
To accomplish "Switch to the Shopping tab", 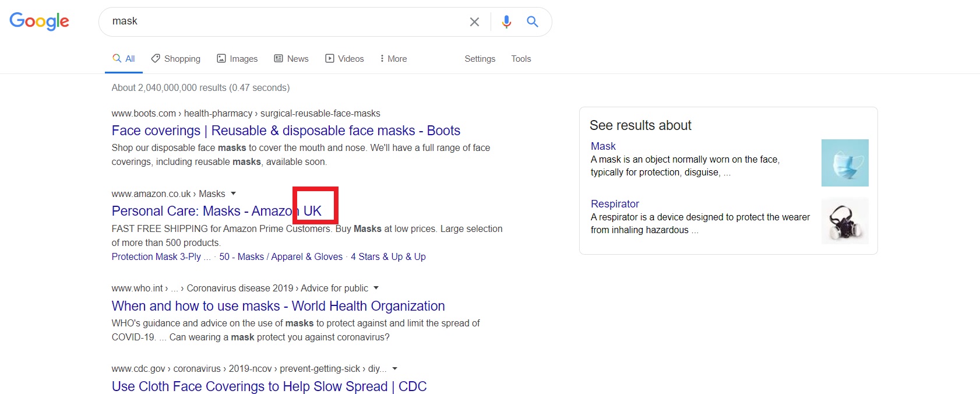I will [x=175, y=59].
